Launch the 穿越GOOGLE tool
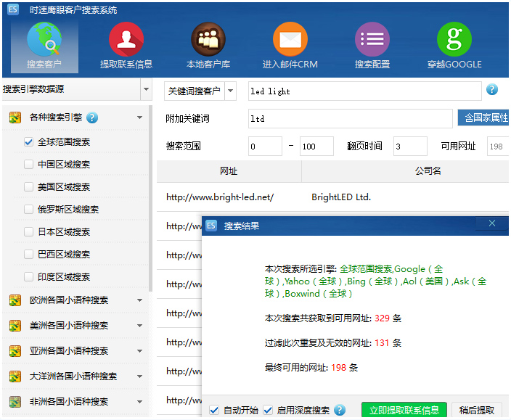This screenshot has width=511, height=420. pos(454,46)
